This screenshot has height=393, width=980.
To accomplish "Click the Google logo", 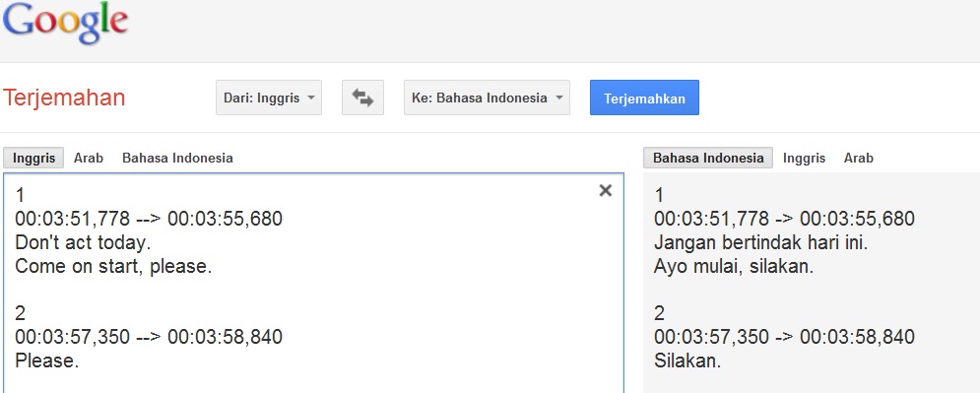I will point(65,23).
